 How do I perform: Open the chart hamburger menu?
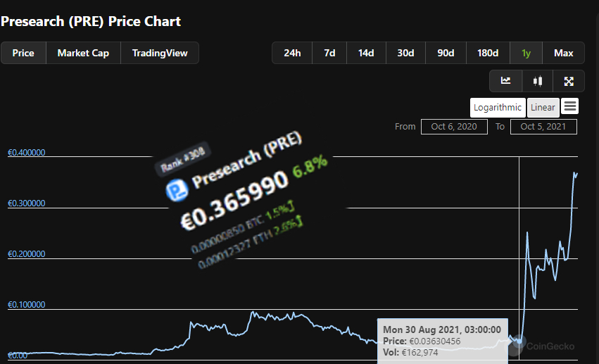click(x=570, y=106)
